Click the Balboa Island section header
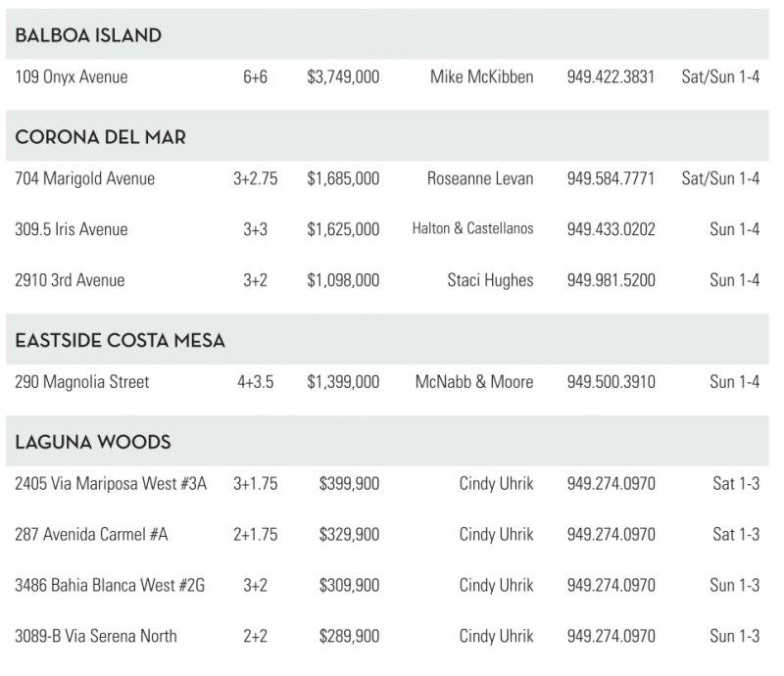Screen dimensions: 784x676 tap(88, 35)
